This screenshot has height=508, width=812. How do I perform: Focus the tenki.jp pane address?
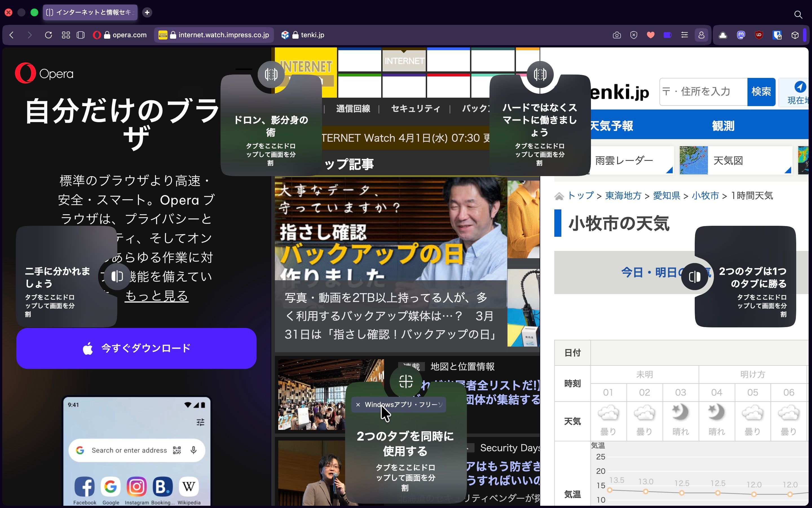click(303, 35)
